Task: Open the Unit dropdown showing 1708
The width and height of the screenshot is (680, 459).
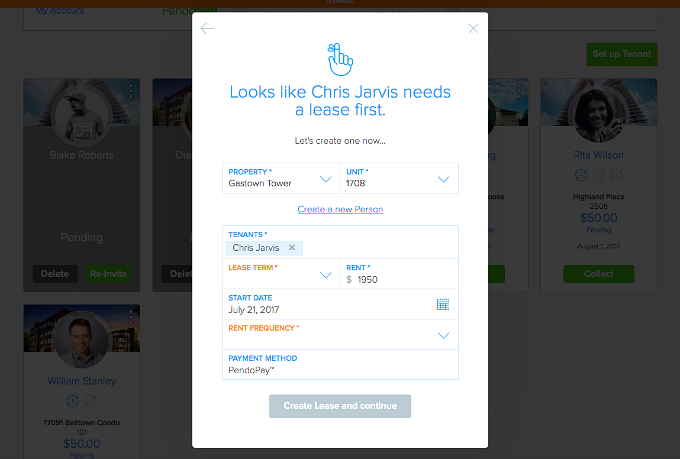Action: (399, 178)
